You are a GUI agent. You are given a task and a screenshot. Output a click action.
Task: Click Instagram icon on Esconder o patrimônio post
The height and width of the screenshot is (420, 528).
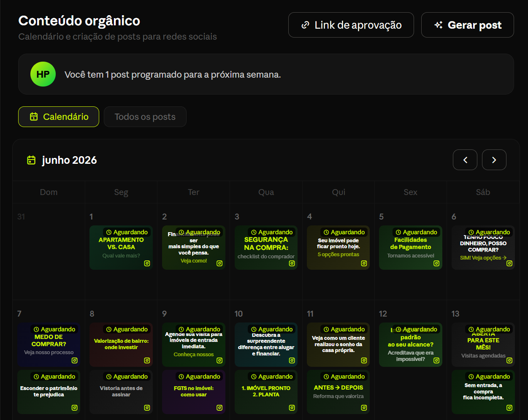(x=74, y=408)
